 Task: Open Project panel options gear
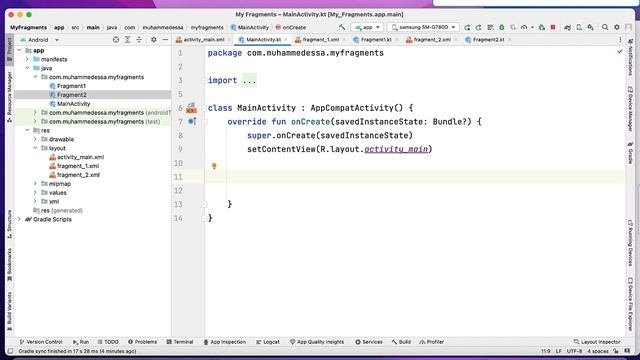coord(153,40)
